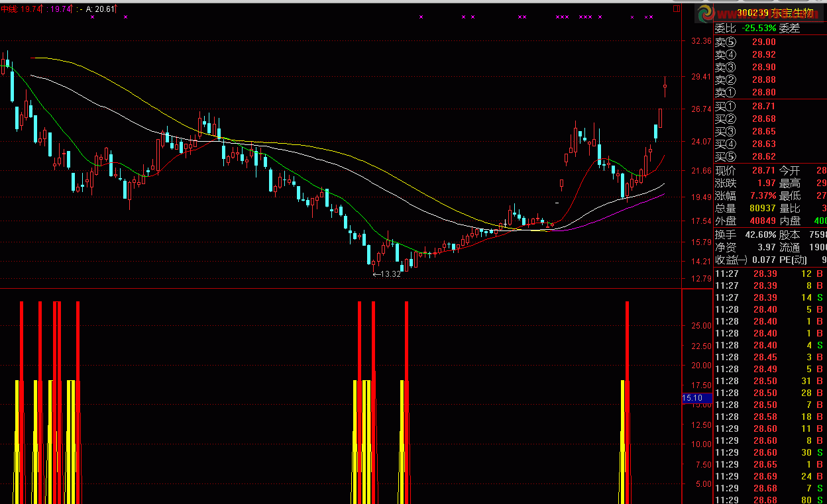This screenshot has height=504, width=827.
Task: Select the 11:29 trade at 28.65 volume 1
Action: click(x=770, y=464)
